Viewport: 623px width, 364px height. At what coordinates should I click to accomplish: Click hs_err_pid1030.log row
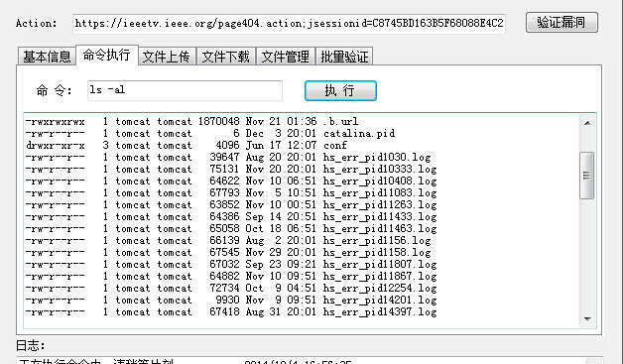tap(228, 157)
